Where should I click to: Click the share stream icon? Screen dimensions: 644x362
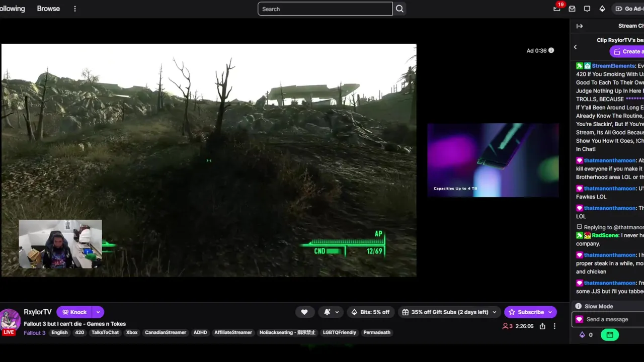542,326
